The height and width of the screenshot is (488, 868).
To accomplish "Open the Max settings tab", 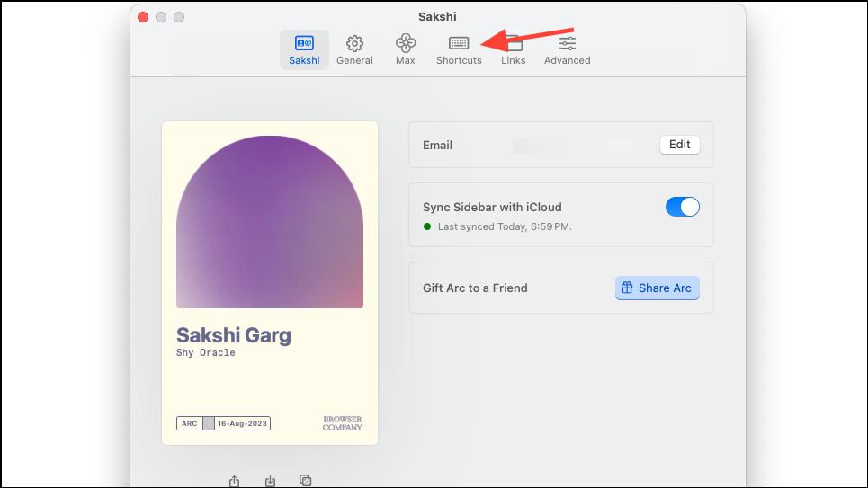I will (405, 49).
